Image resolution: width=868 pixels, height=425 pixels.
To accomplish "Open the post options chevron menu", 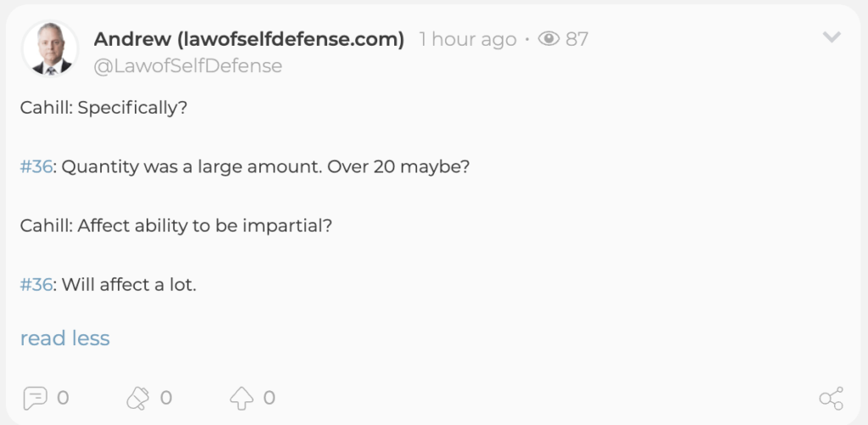I will (x=832, y=37).
